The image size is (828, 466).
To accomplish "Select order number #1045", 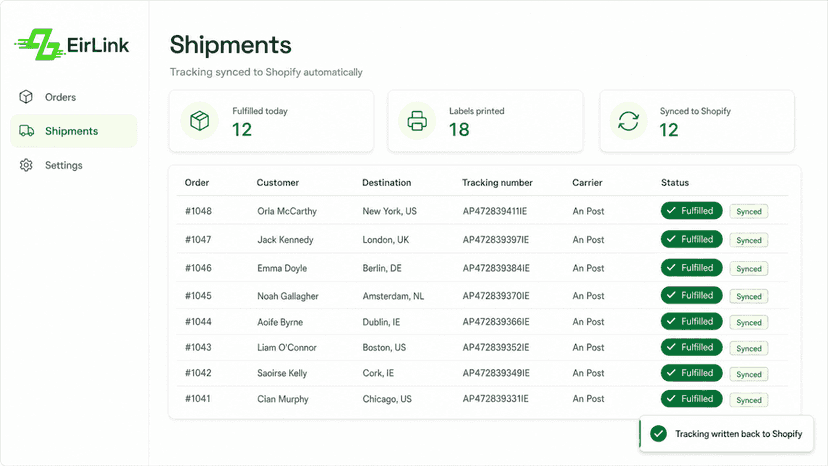I will click(x=199, y=295).
